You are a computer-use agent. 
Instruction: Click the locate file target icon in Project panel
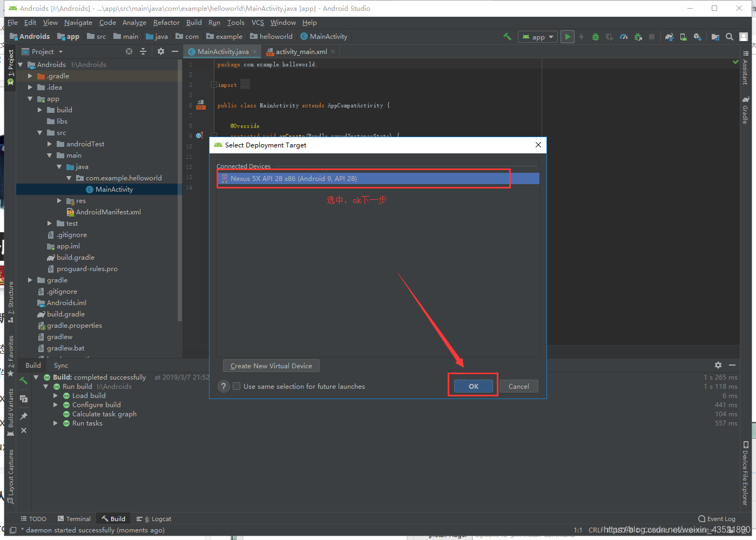(129, 51)
